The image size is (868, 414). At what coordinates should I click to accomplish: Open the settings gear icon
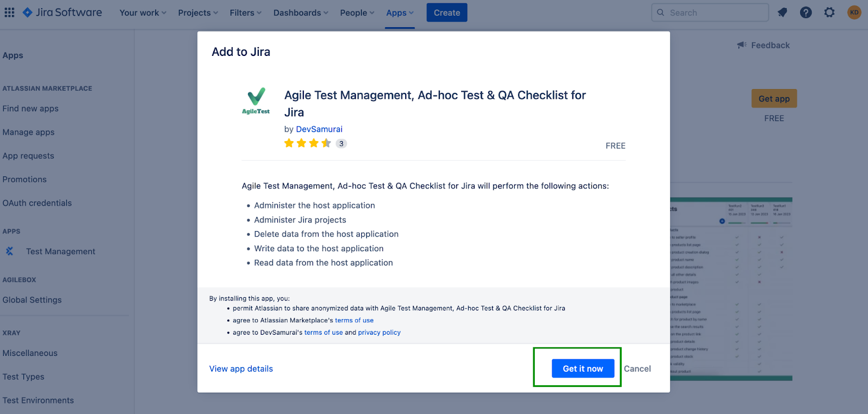coord(829,12)
